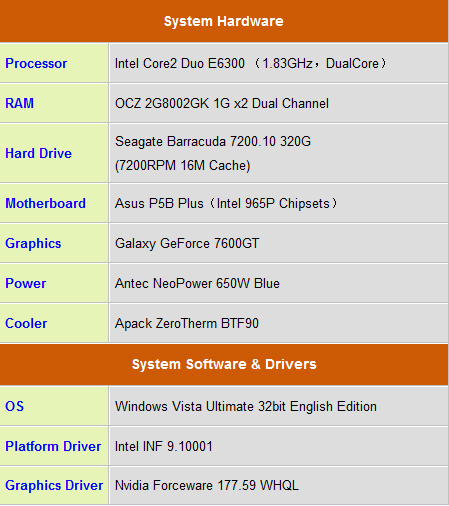The height and width of the screenshot is (506, 449).
Task: Click System Software & Drivers header
Action: [224, 364]
